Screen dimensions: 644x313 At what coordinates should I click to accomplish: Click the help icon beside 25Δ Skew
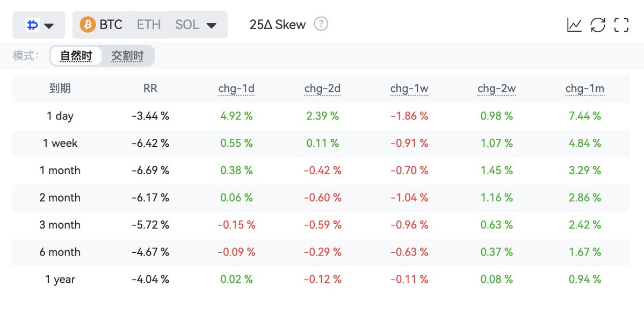coord(321,24)
